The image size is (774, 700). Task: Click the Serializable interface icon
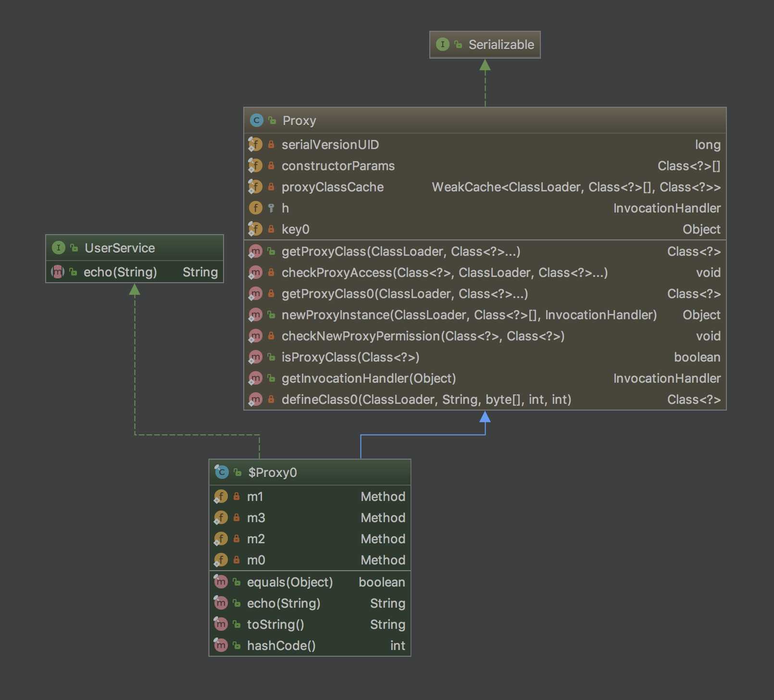442,45
